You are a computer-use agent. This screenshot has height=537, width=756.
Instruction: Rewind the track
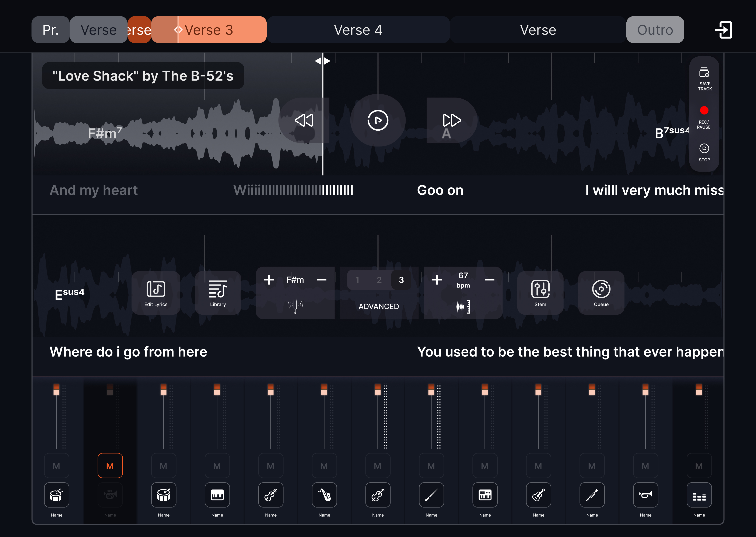pos(304,120)
